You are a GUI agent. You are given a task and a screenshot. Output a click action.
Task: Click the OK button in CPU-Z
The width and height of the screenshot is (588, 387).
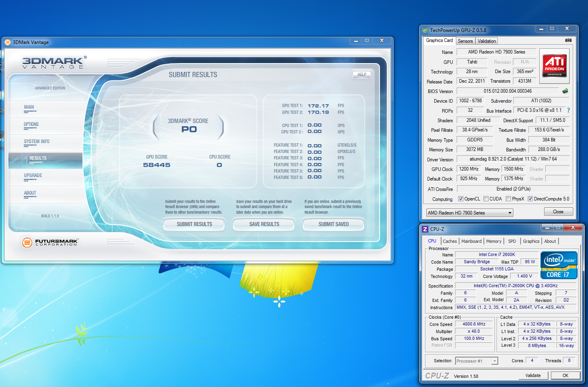(x=565, y=375)
